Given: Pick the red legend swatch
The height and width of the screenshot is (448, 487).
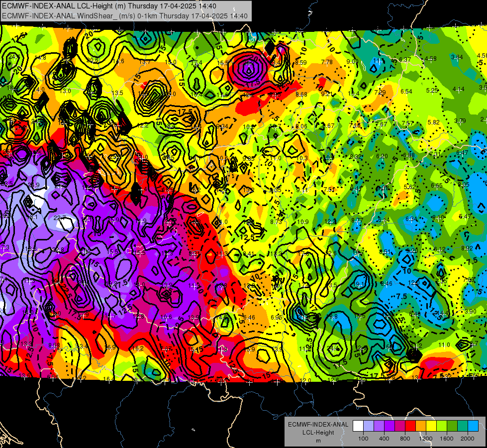Looking at the screenshot, I should click(x=410, y=426).
